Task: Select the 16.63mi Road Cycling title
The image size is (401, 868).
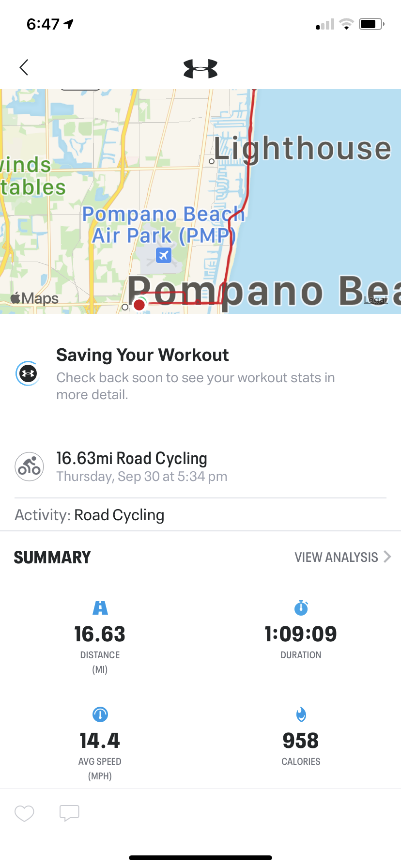Action: (132, 458)
